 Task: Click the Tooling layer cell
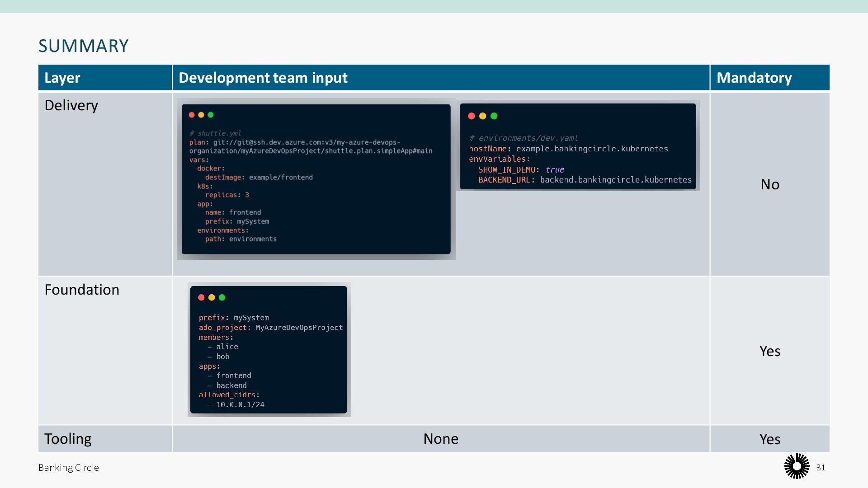[x=68, y=439]
